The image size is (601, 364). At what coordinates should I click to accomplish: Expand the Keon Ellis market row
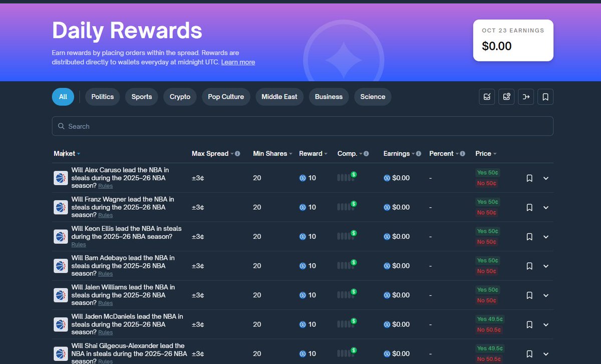coord(546,236)
